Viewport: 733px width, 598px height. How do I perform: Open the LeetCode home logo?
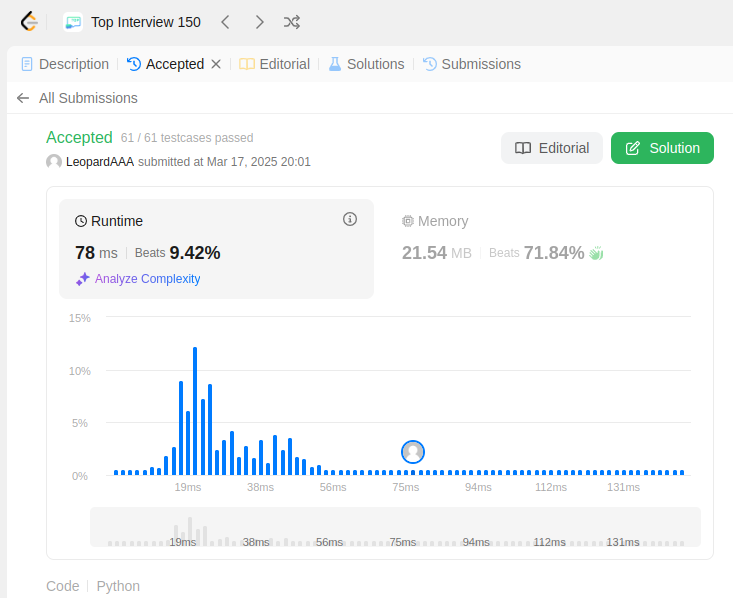click(x=29, y=22)
